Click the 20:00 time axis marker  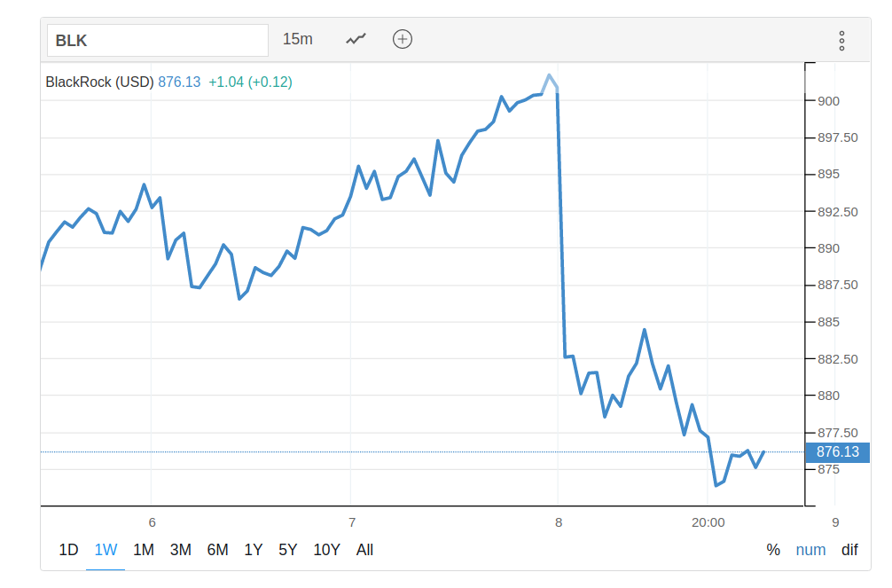[x=708, y=522]
